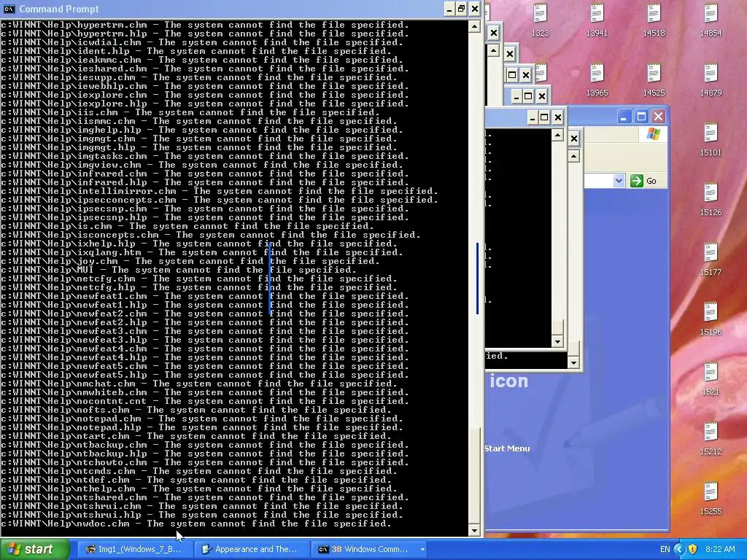Click the nmchat.chm error line

[x=199, y=384]
